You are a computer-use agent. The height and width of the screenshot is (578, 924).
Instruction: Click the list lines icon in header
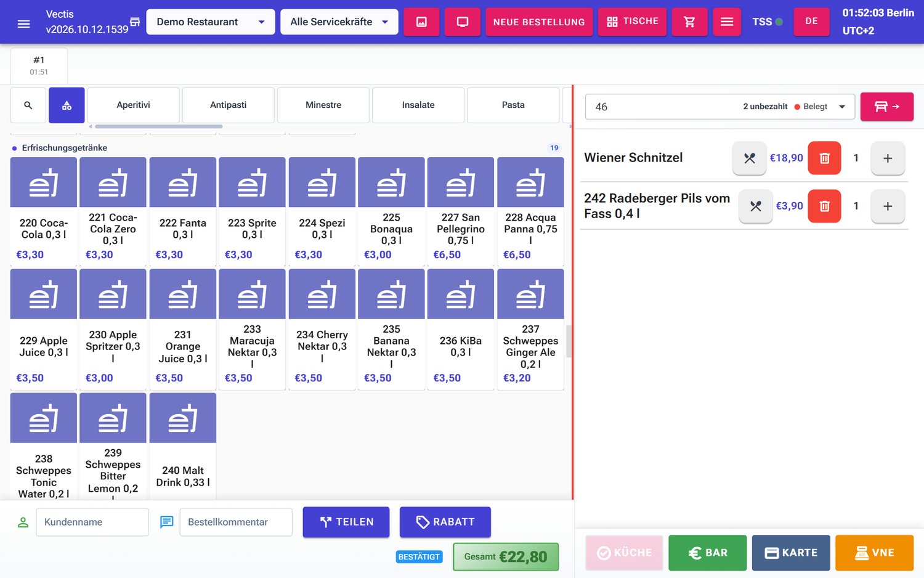[727, 22]
